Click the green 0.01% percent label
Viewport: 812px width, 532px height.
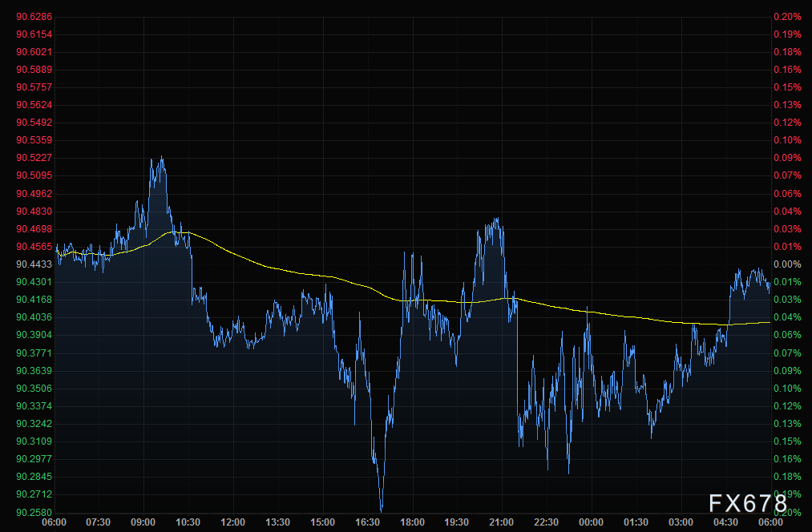coord(787,281)
